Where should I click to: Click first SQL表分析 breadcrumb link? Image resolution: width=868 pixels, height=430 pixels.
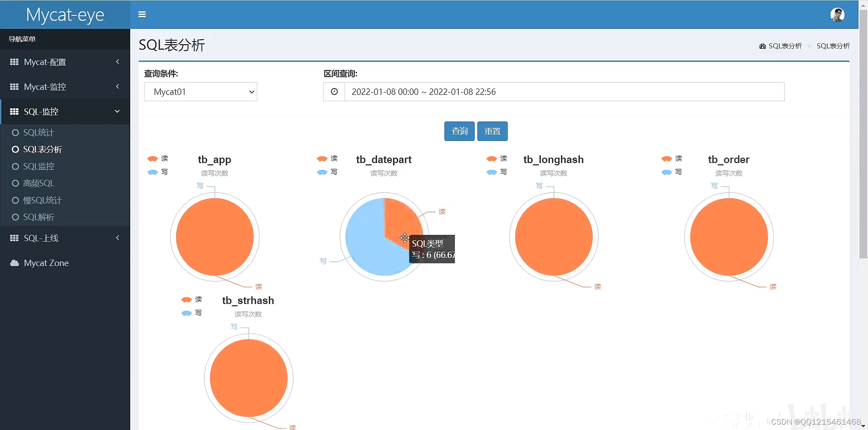click(x=785, y=46)
